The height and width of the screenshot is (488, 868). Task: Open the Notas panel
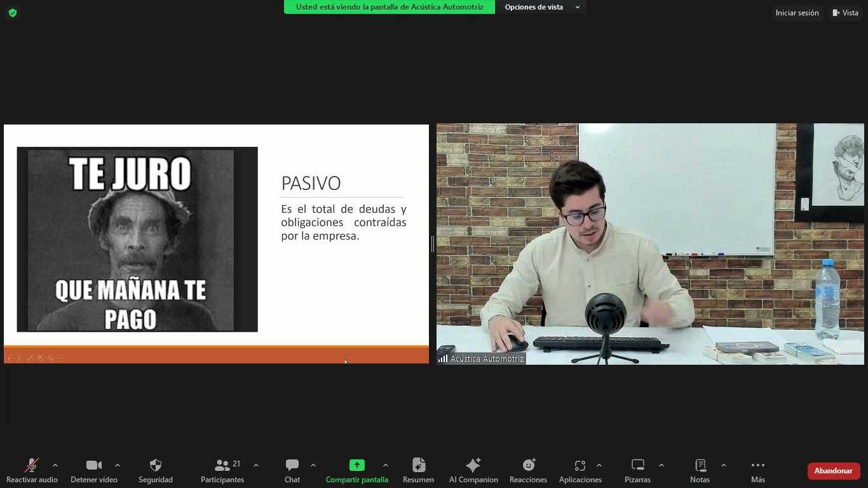700,471
